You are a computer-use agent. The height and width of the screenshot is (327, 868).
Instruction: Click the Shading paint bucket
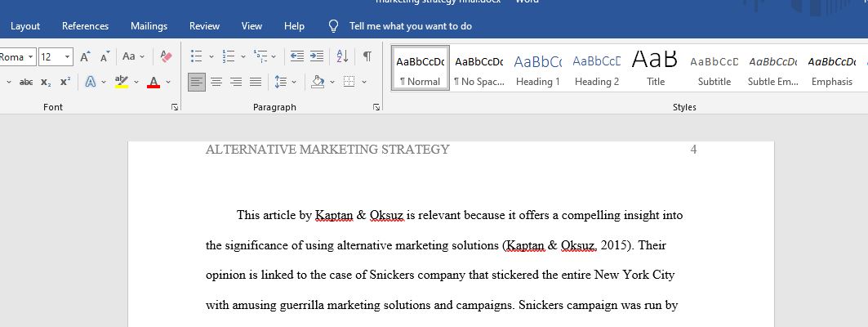pos(318,82)
